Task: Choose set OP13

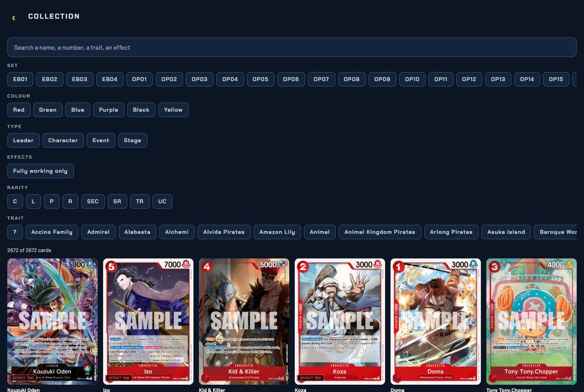Action: pos(498,79)
